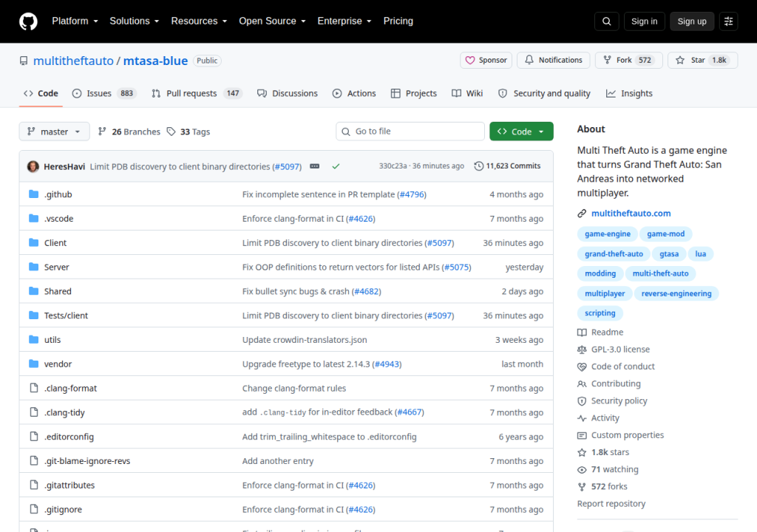757x532 pixels.
Task: Star the mtasa-blue repository
Action: pyautogui.click(x=702, y=61)
